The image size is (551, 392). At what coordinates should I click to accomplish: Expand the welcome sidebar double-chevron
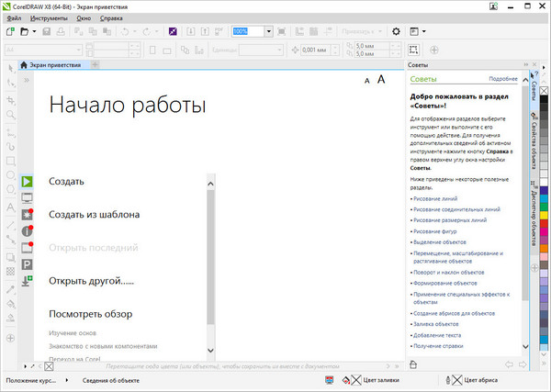(27, 81)
